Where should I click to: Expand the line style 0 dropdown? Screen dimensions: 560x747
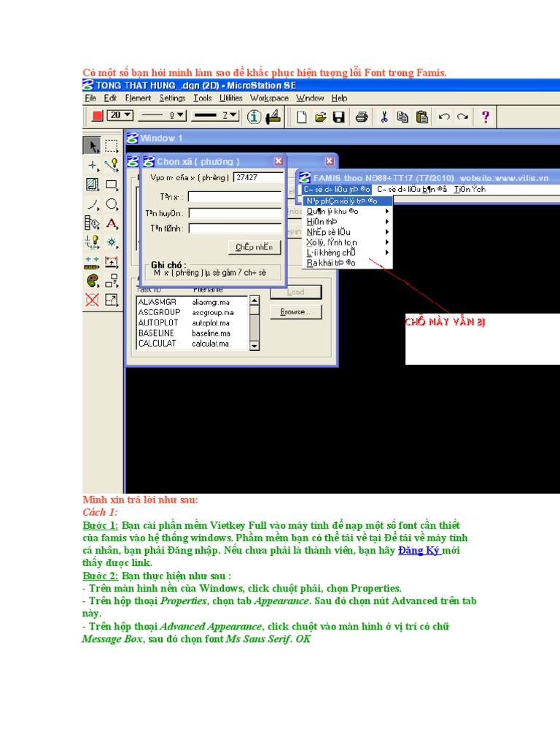(162, 115)
